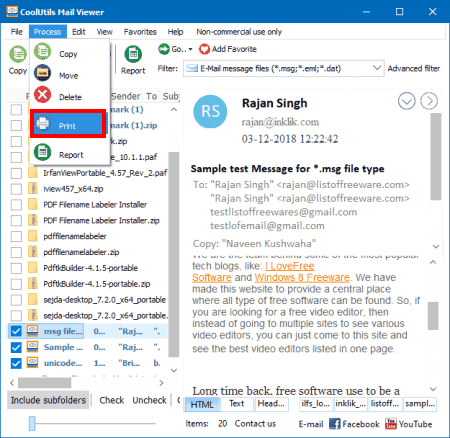This screenshot has height=438, width=450.
Task: Uncheck the Sample row checkbox
Action: [x=16, y=347]
